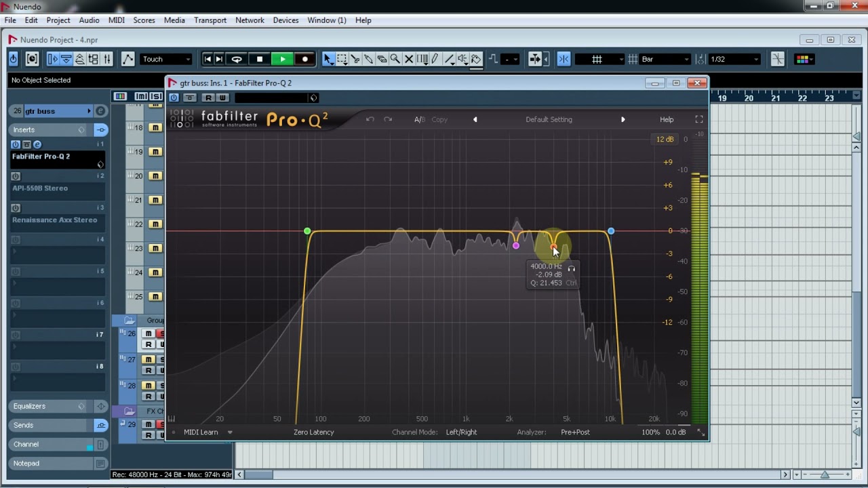Screen dimensions: 868x488
Task: Switch A/B state in Pro-Q 2
Action: (x=420, y=119)
